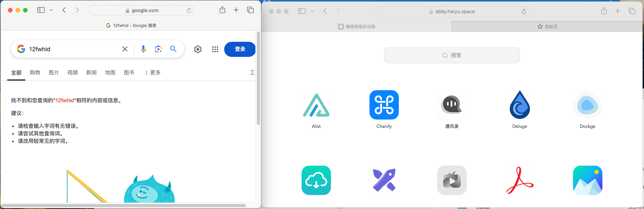Image resolution: width=644 pixels, height=209 pixels.
Task: Open the Deluge app icon
Action: point(520,105)
